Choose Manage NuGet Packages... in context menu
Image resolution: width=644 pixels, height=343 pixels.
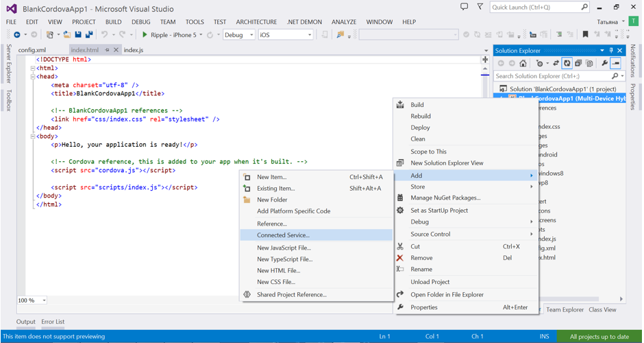[x=445, y=198]
